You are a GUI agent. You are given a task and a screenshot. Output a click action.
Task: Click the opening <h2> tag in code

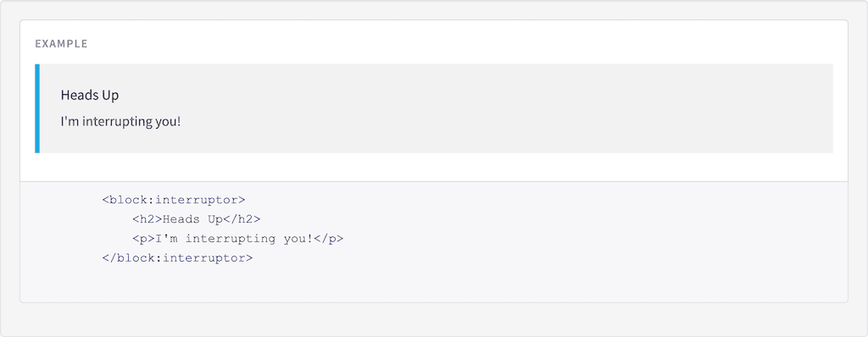(147, 219)
